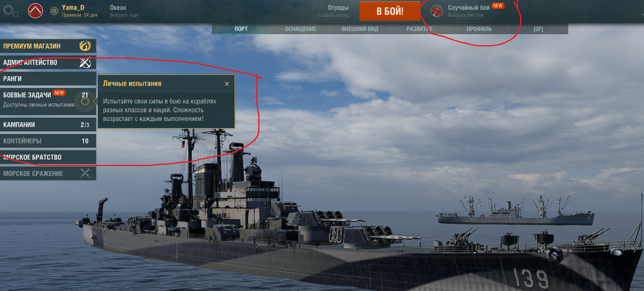Click the glowing 21 tasks indicator
This screenshot has width=644, height=291.
click(85, 100)
